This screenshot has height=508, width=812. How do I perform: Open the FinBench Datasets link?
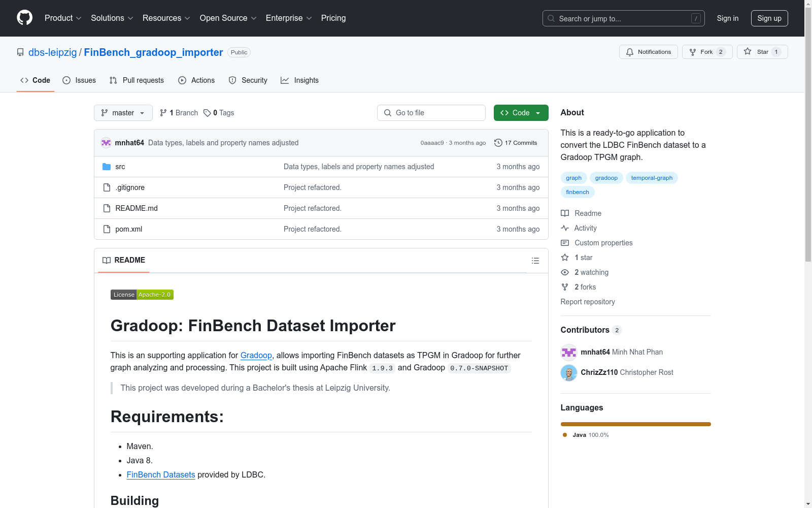(x=161, y=475)
